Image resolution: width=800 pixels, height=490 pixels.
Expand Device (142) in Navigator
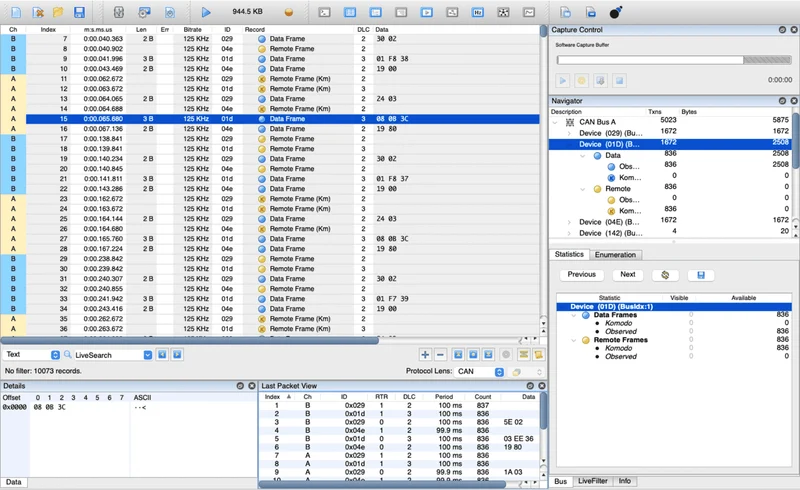point(569,233)
